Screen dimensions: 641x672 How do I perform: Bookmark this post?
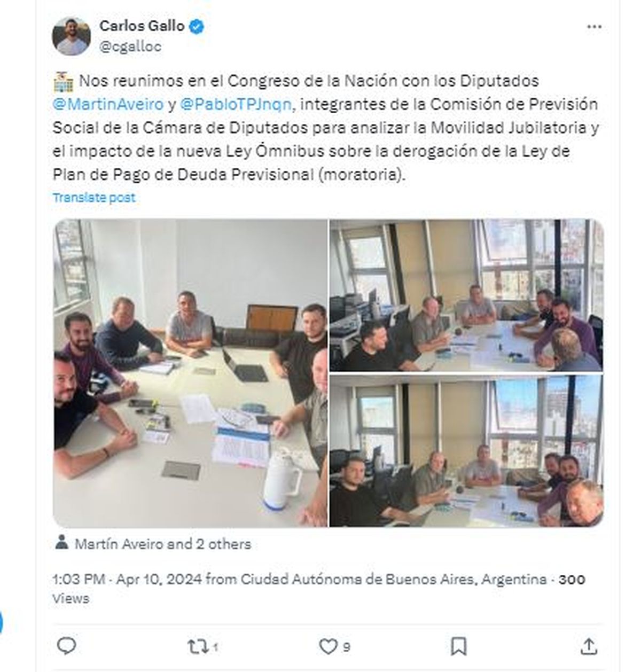pos(459,646)
